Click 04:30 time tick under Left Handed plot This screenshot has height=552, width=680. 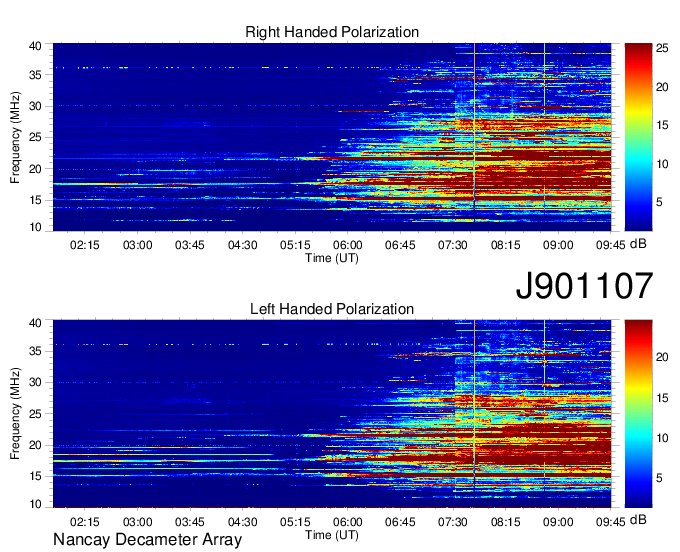[242, 522]
